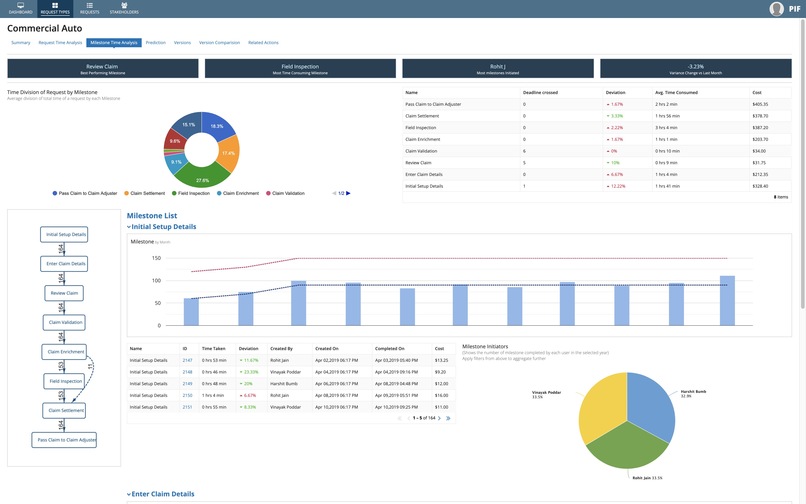Go to previous legend page arrow
806x504 pixels.
[334, 193]
